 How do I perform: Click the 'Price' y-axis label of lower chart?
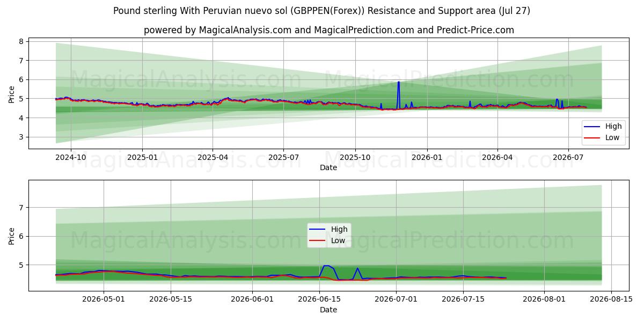pos(12,236)
